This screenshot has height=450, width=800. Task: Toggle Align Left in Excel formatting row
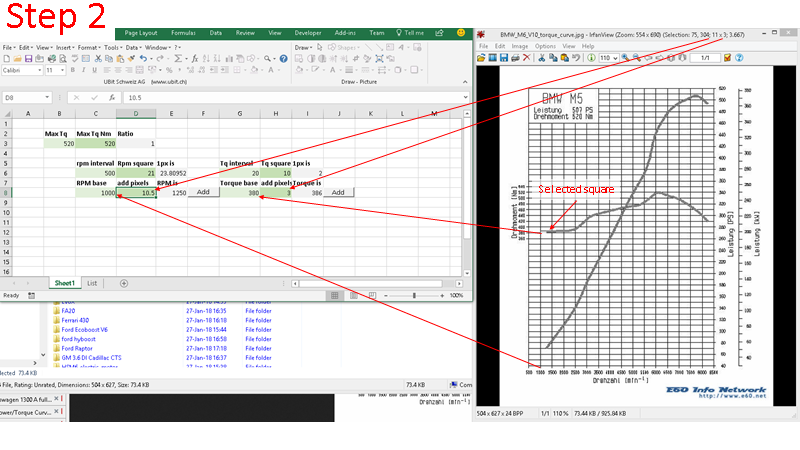(107, 70)
